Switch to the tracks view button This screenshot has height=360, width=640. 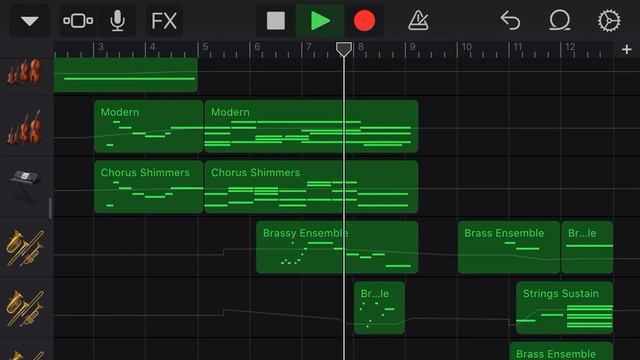tap(78, 21)
